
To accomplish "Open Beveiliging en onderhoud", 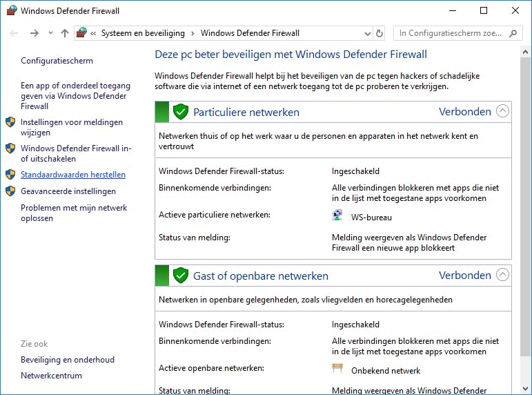I will [x=68, y=360].
